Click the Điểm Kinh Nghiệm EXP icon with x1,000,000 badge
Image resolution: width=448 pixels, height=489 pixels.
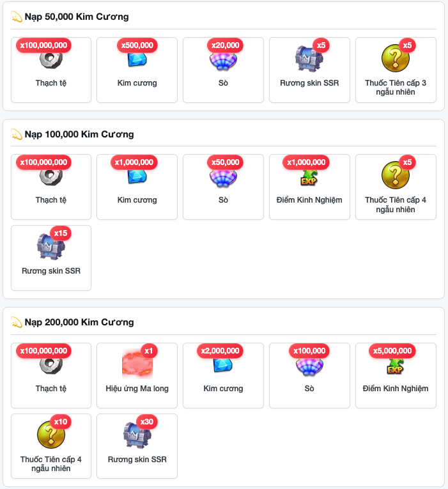pyautogui.click(x=309, y=178)
